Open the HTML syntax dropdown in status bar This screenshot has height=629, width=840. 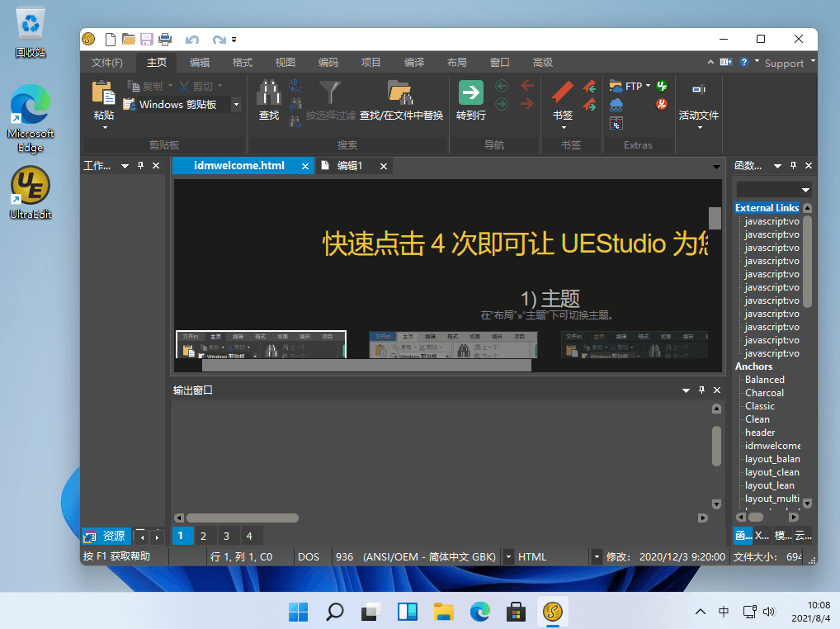coord(597,556)
